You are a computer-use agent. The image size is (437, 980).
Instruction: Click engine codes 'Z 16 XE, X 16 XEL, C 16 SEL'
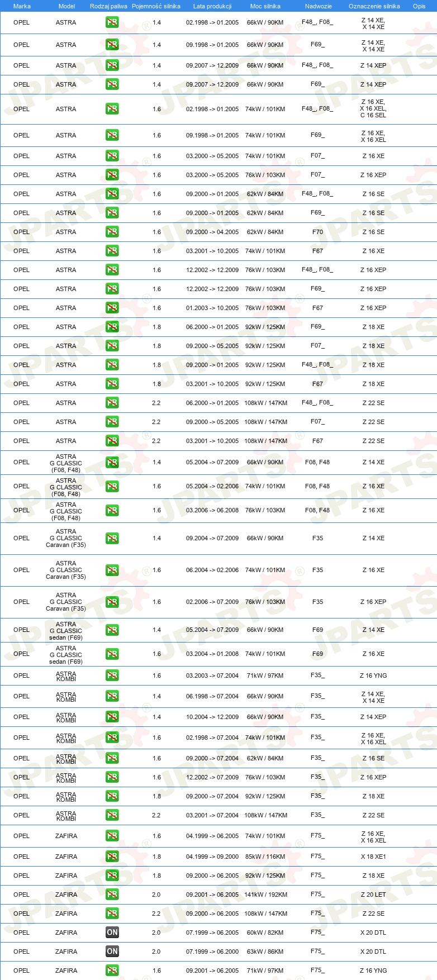point(373,109)
